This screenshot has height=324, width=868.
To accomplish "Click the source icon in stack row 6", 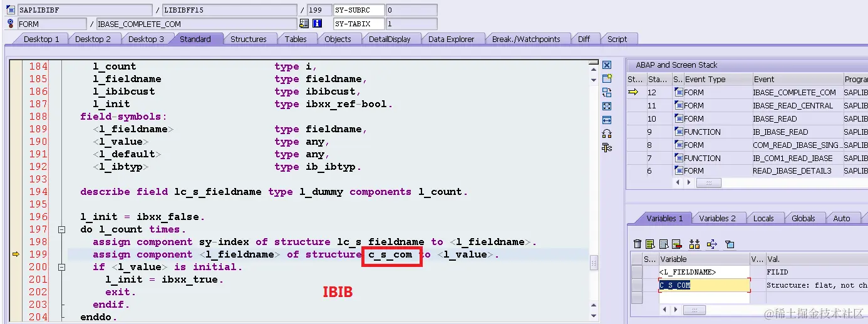I will click(678, 170).
